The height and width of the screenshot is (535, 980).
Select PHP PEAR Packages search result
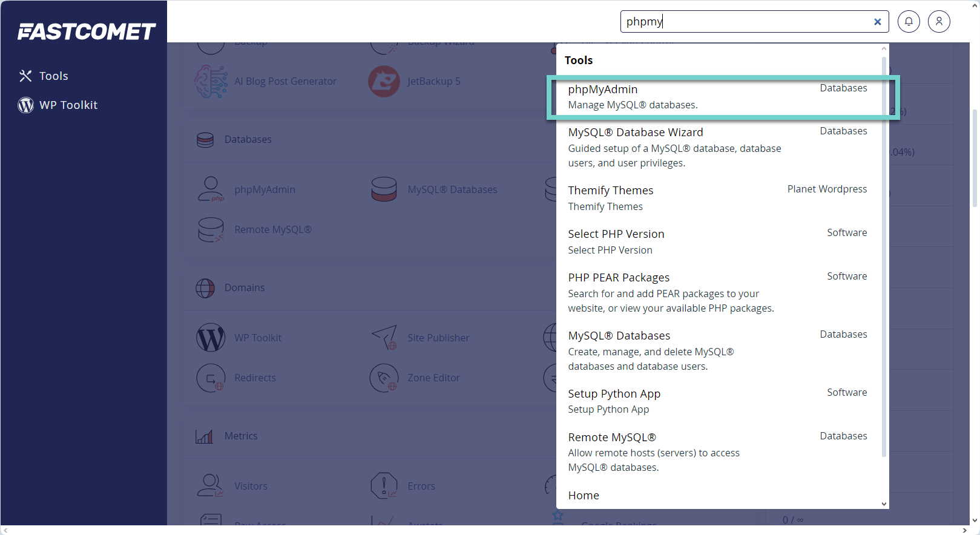point(718,292)
